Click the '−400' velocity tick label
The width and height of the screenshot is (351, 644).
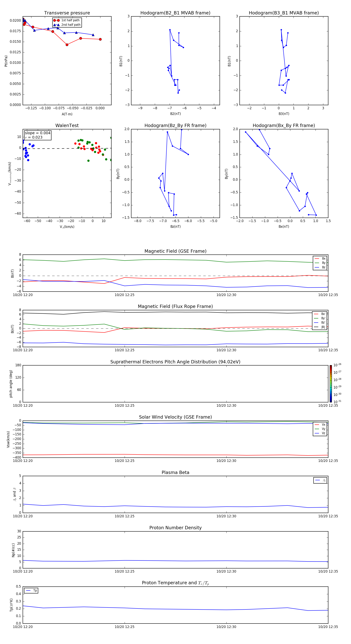coord(17,457)
